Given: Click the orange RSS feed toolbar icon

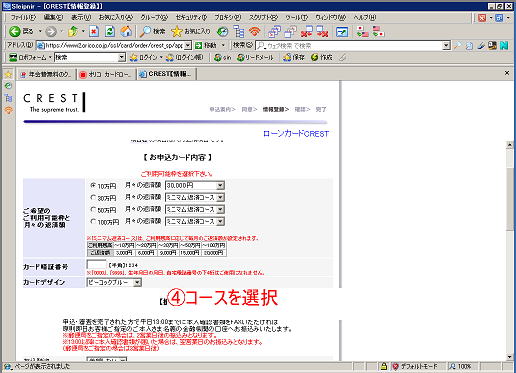Looking at the screenshot, I should point(255,32).
